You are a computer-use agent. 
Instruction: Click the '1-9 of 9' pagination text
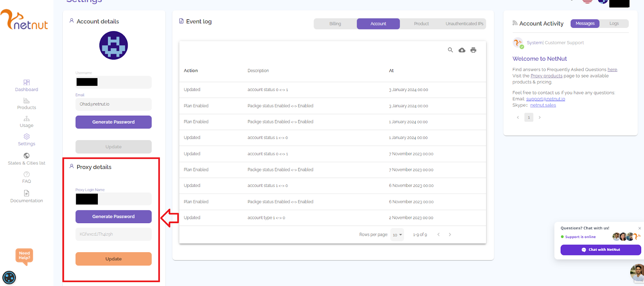420,235
